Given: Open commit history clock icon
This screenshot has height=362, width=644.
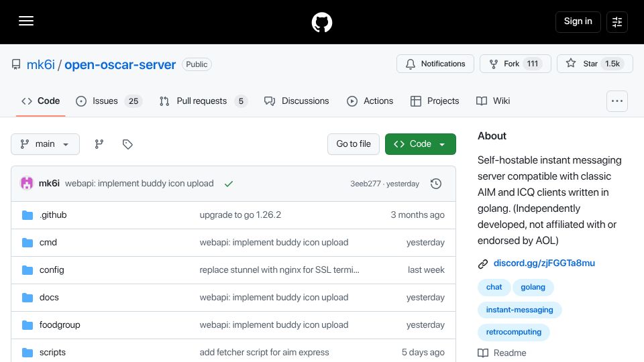Looking at the screenshot, I should point(436,184).
